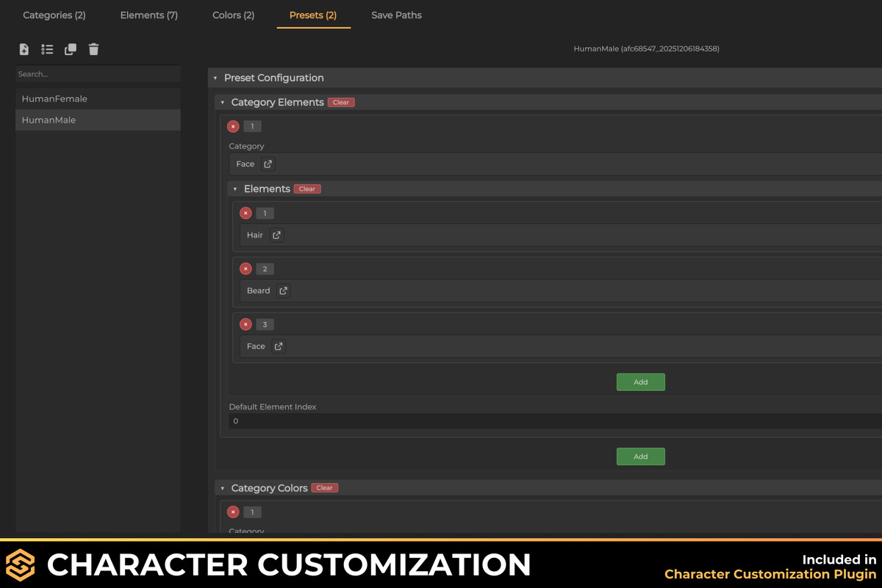
Task: Duplicate the selected preset via copy icon
Action: [70, 49]
